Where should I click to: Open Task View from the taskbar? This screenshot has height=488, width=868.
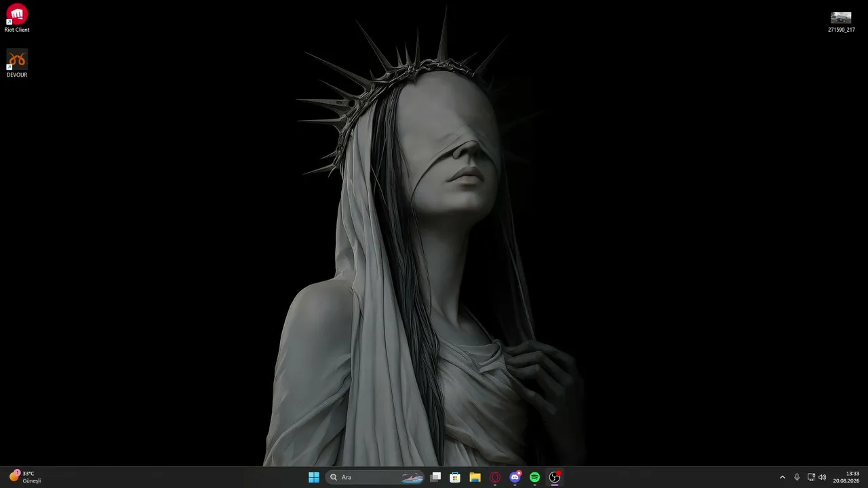point(436,477)
